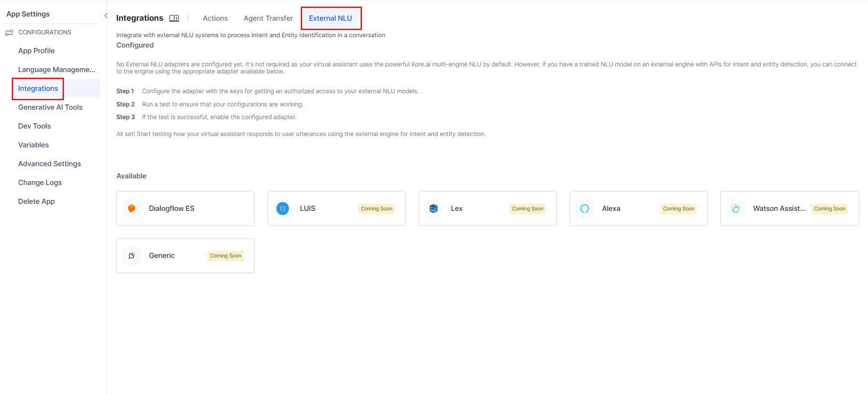Viewport: 868px width, 394px height.
Task: Open the Integrations documentation book icon
Action: pyautogui.click(x=174, y=18)
